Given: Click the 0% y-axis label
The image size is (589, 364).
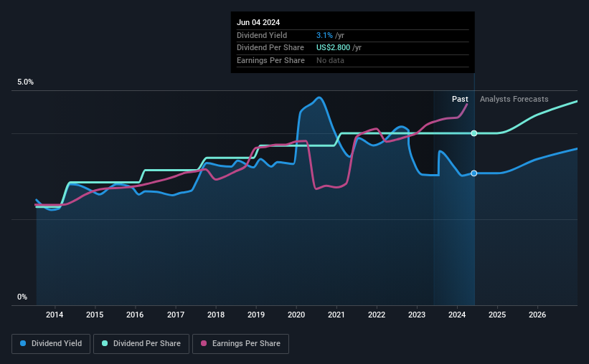Looking at the screenshot, I should tap(22, 297).
